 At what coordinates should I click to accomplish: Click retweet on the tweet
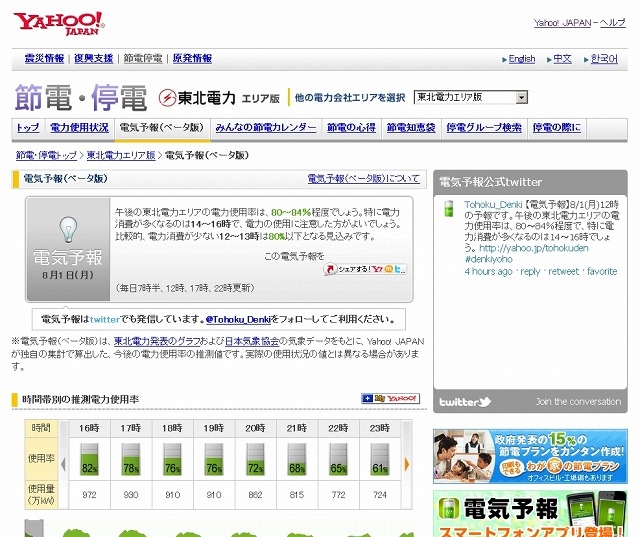tap(563, 271)
